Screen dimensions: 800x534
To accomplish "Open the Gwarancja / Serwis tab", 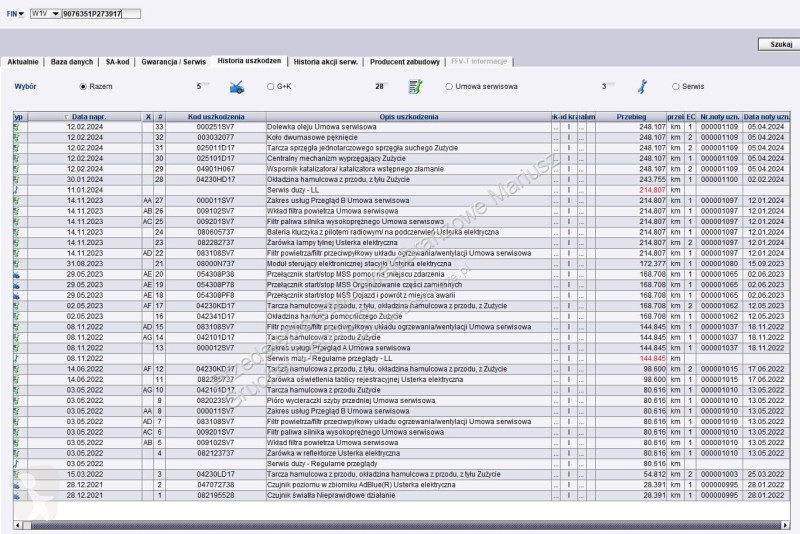I will pos(173,62).
